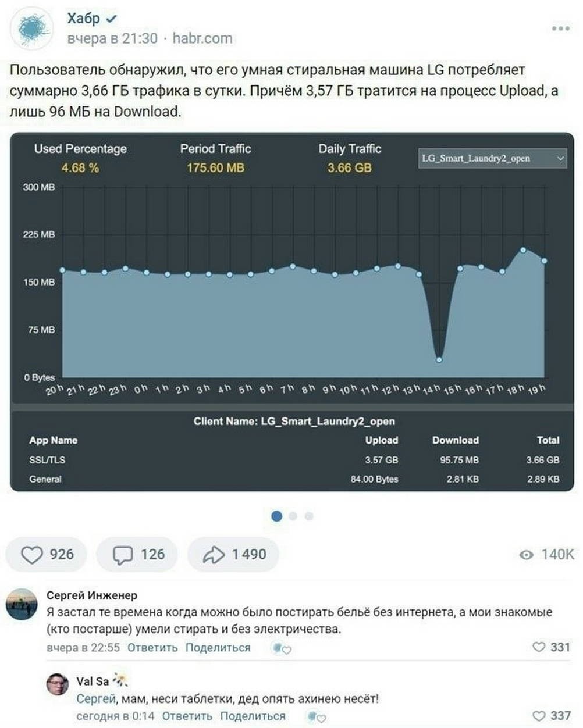This screenshot has height=728, width=583.
Task: Open comments via the speech bubble icon
Action: [x=122, y=555]
